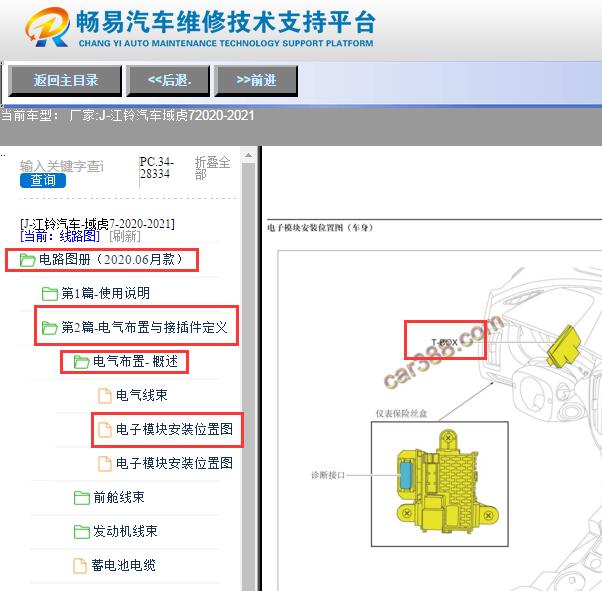The image size is (602, 591).
Task: Click the blue 查询 search button
Action: pos(43,180)
